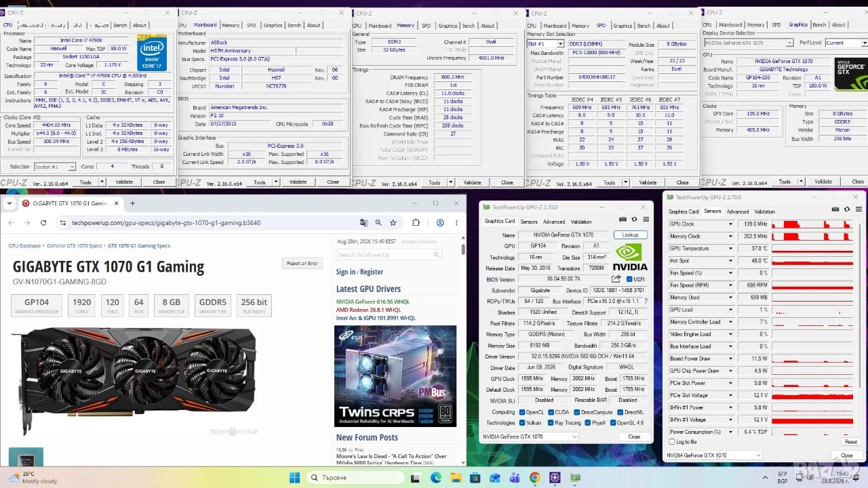This screenshot has height=488, width=868.
Task: Open hamburger menu in GPU-Z Graphics Card window
Action: coord(646,220)
